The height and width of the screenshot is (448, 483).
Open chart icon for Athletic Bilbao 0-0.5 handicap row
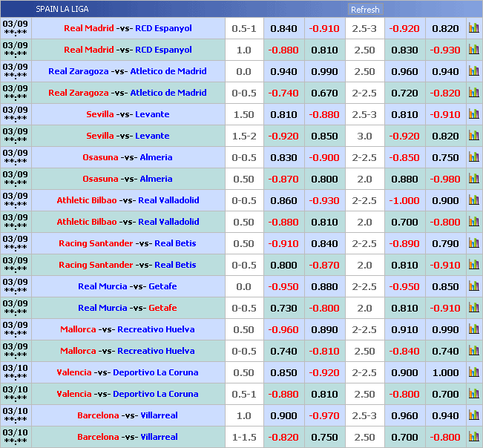[474, 200]
